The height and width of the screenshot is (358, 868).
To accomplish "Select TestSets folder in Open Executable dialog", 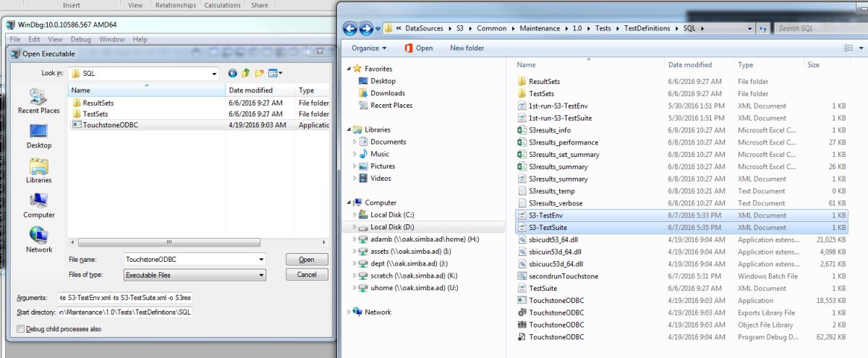I will [x=96, y=114].
